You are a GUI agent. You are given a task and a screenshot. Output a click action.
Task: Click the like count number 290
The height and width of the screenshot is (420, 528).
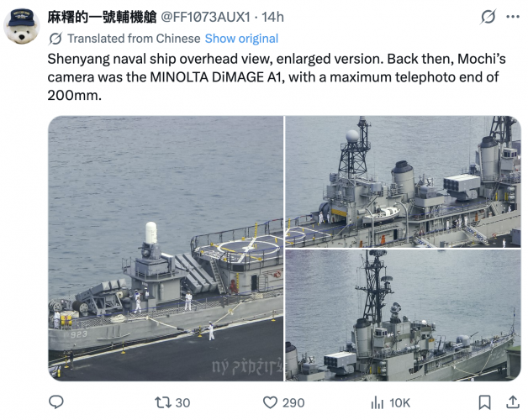click(293, 403)
